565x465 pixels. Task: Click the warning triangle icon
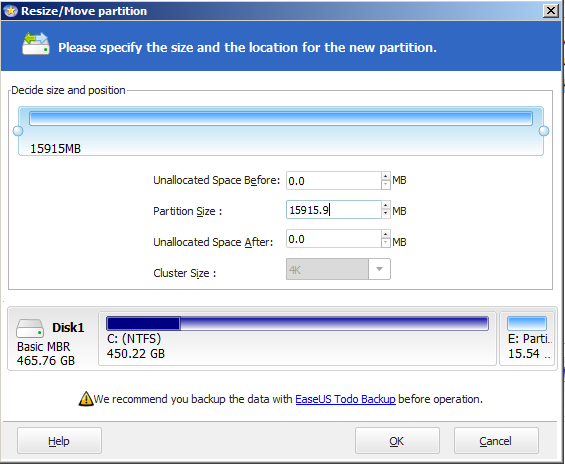pos(86,399)
